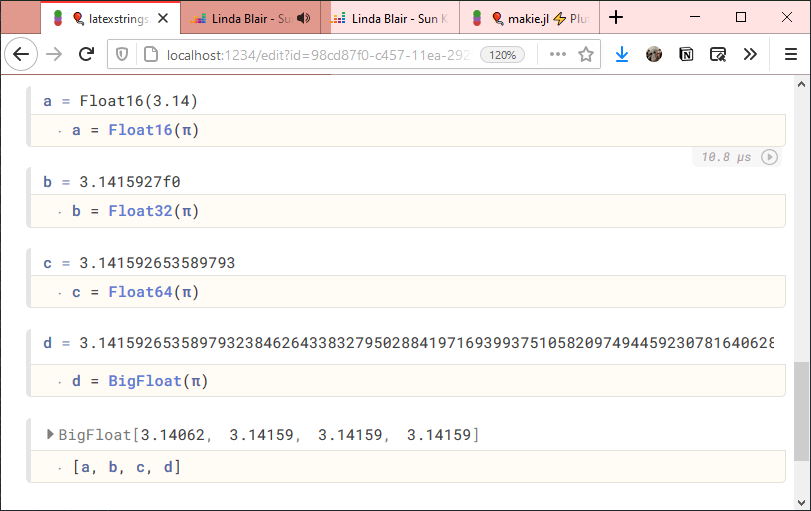Screen dimensions: 811x511
Task: Open the tracking protection shield
Action: 122,54
